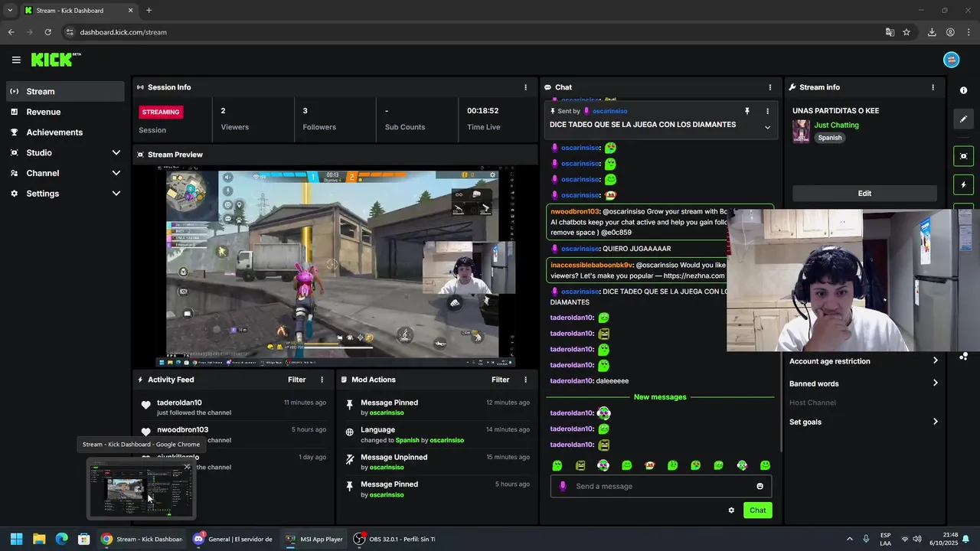Viewport: 980px width, 551px height.
Task: Click the Edit stream info button
Action: (864, 194)
